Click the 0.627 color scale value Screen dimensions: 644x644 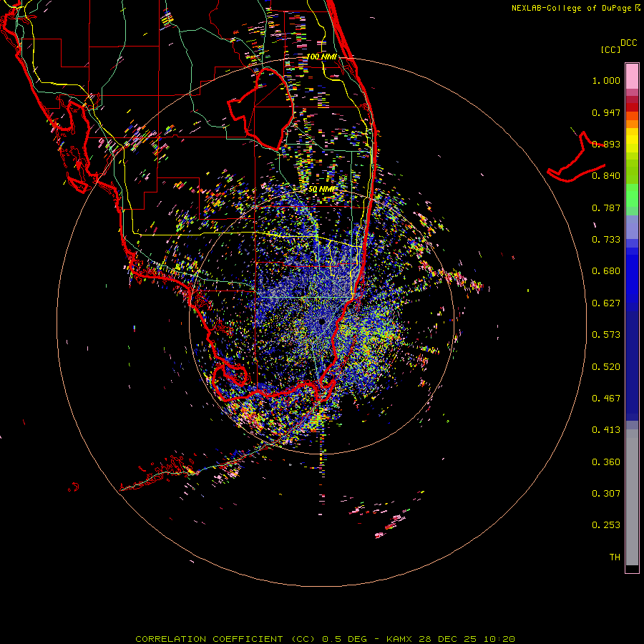606,303
